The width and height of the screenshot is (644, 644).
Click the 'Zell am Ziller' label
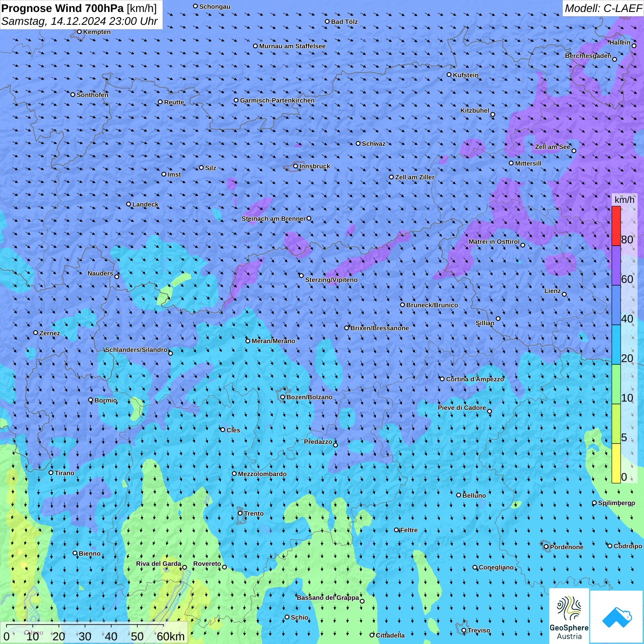pos(415,177)
